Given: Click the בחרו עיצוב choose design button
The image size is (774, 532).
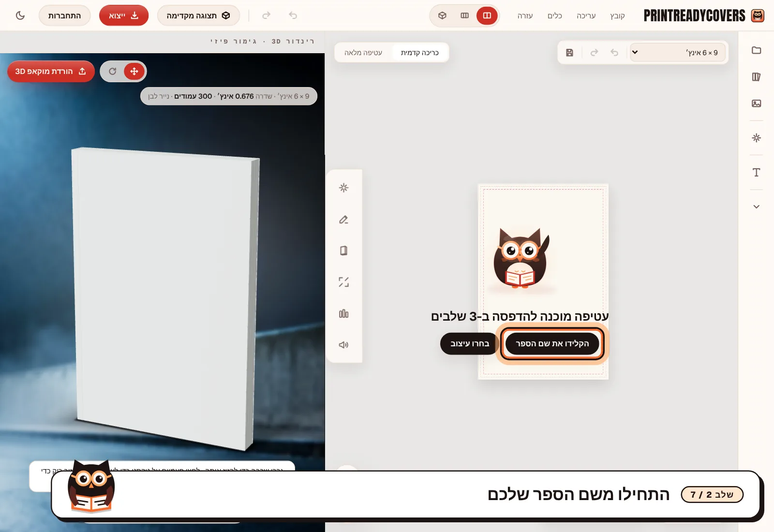Looking at the screenshot, I should [x=470, y=343].
